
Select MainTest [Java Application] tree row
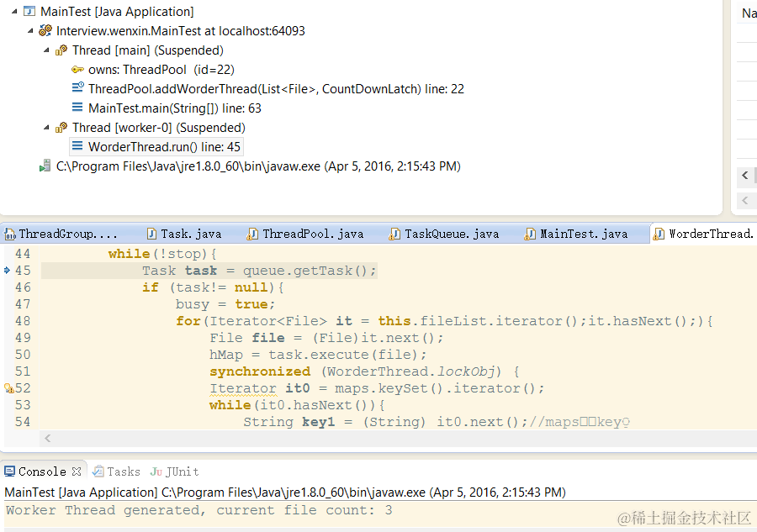117,12
